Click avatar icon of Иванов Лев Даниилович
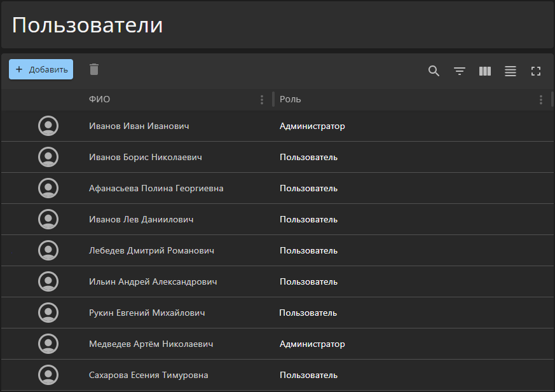The image size is (555, 392). click(48, 219)
